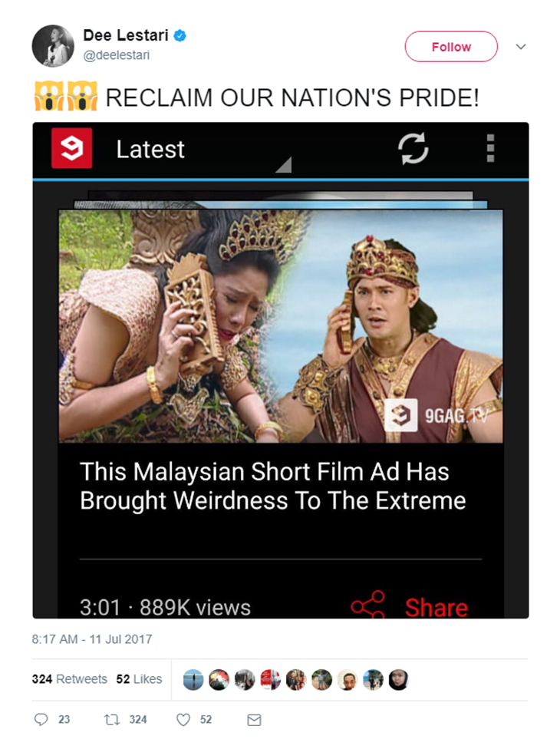Click the Dee Lestari display name
Viewport: 560px width, 749px height.
[126, 35]
